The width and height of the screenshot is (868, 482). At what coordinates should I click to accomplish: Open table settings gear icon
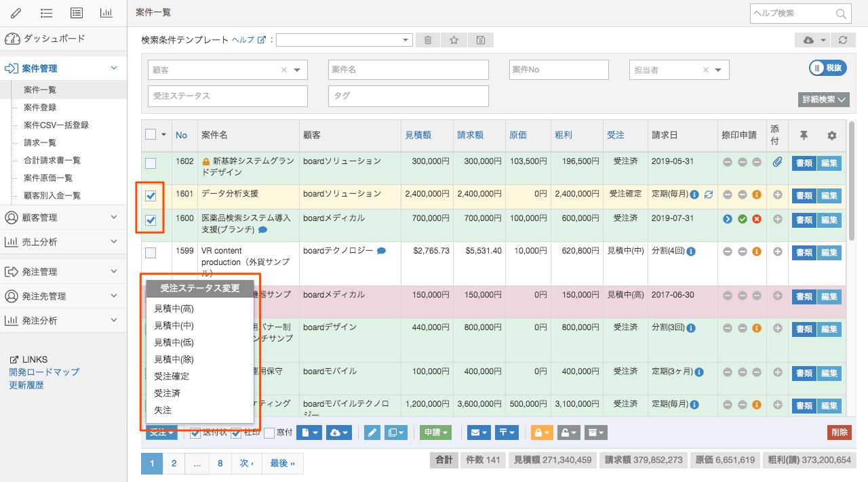[831, 136]
